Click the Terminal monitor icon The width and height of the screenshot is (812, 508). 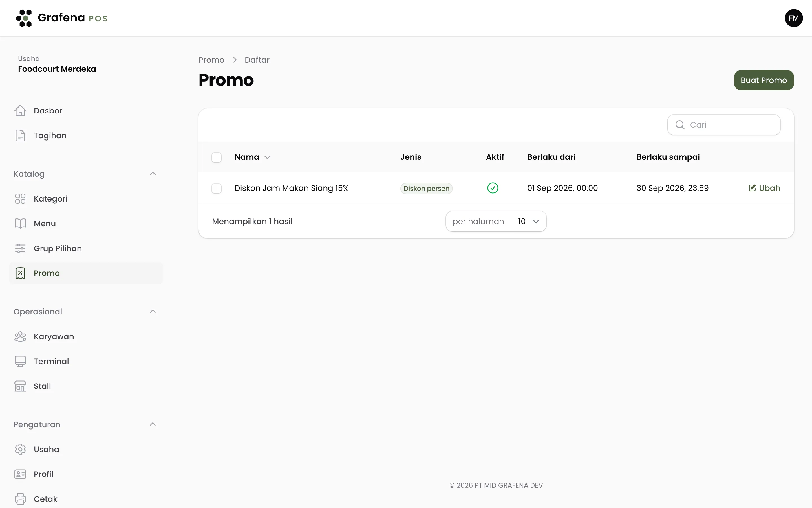[x=20, y=361]
